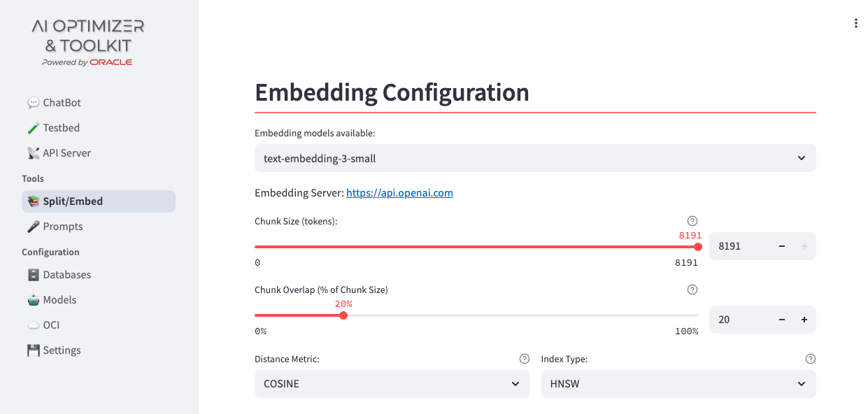
Task: Click the chunk overlap number input field
Action: pyautogui.click(x=740, y=320)
